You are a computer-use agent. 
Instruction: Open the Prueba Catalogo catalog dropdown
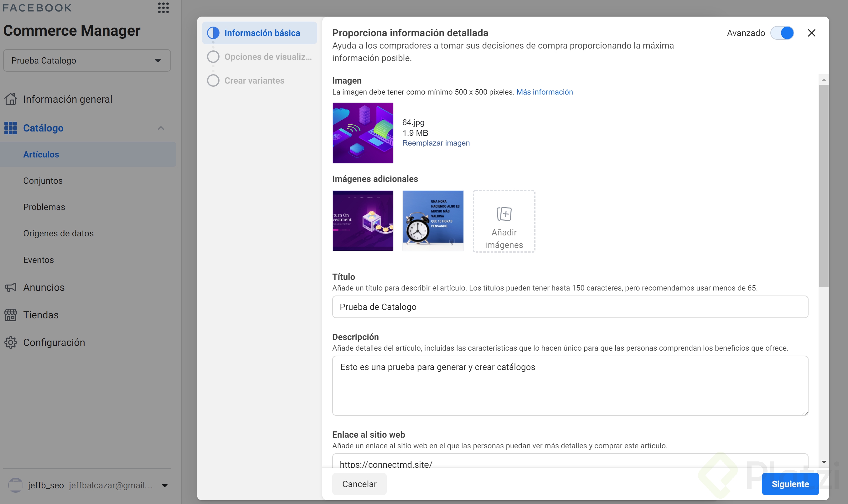(87, 60)
